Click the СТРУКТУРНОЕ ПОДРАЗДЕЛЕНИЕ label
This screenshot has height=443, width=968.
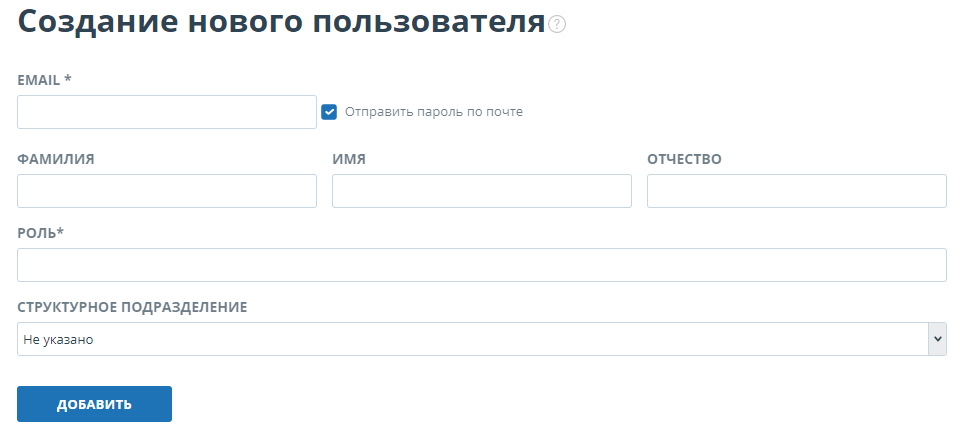(132, 306)
